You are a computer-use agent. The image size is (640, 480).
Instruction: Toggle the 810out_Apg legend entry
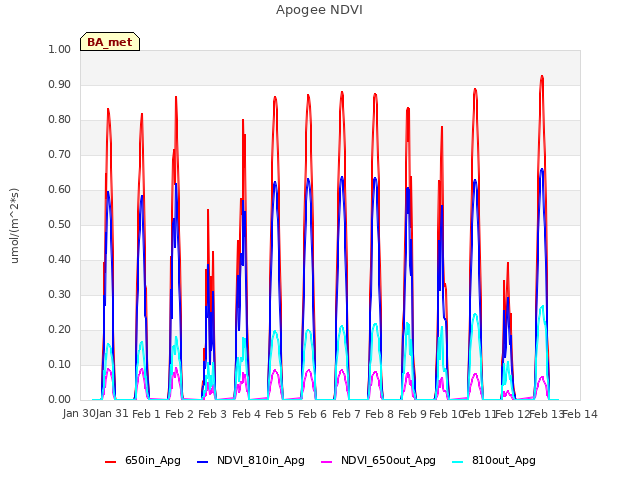pyautogui.click(x=494, y=461)
